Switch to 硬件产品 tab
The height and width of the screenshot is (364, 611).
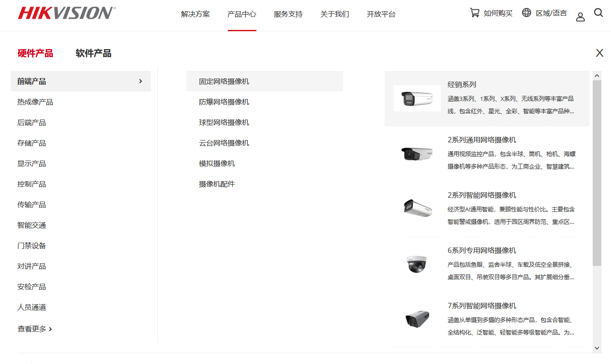click(35, 54)
